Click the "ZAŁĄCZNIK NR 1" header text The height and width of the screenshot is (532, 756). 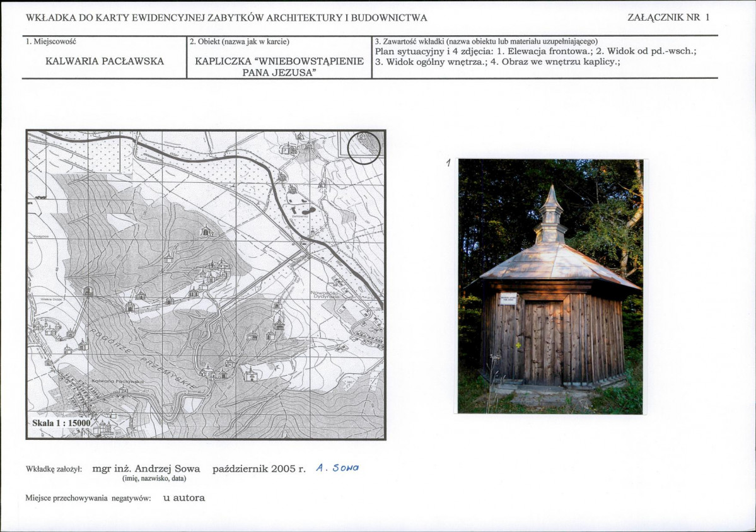pos(668,18)
